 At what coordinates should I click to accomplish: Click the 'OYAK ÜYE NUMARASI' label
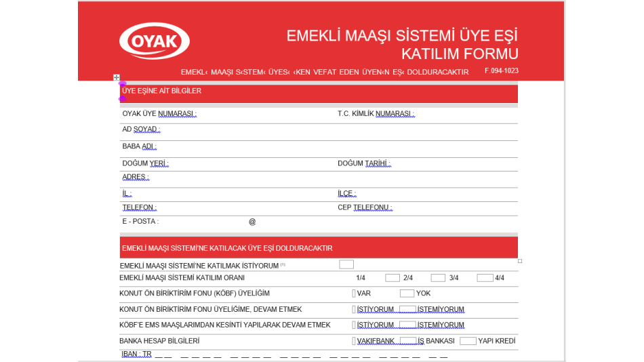[x=159, y=114]
